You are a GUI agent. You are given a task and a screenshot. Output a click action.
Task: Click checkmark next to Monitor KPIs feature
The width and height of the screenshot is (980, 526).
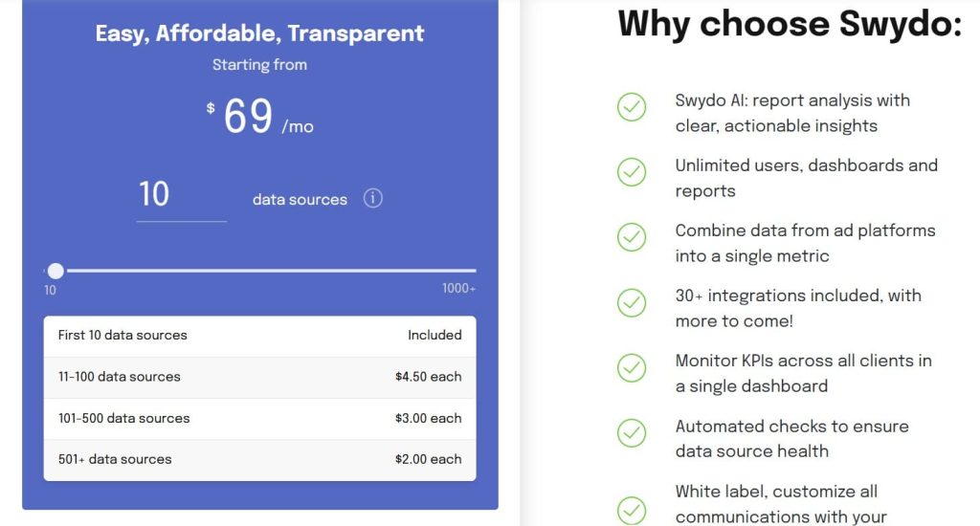coord(632,367)
